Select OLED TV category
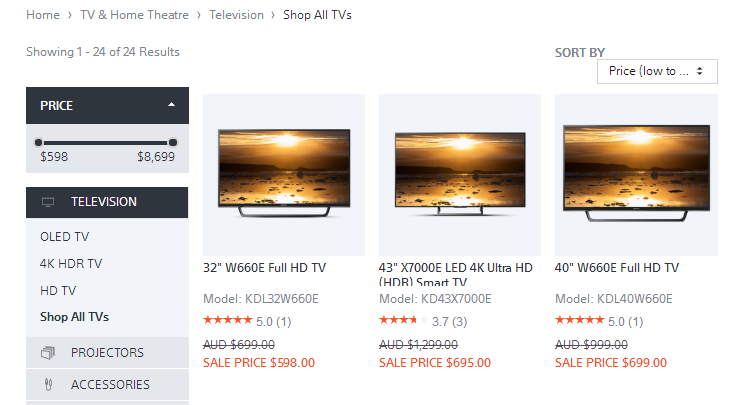Image resolution: width=749 pixels, height=405 pixels. click(x=64, y=237)
